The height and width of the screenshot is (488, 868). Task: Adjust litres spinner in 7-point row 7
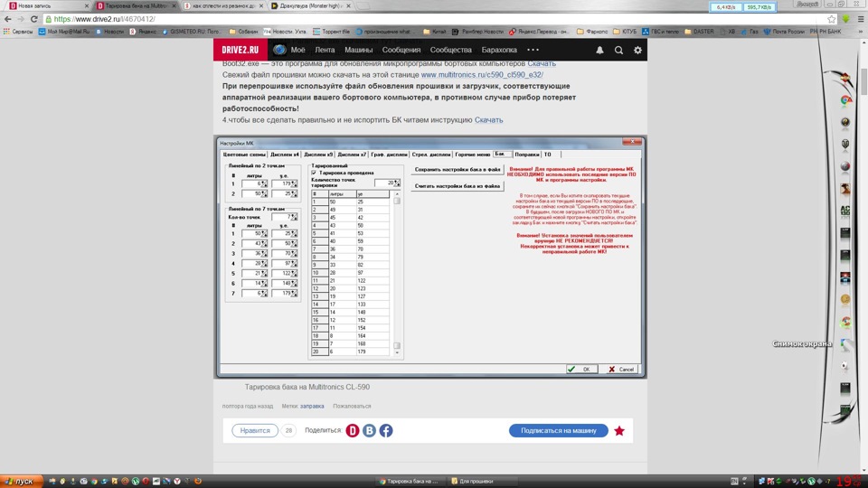(264, 293)
